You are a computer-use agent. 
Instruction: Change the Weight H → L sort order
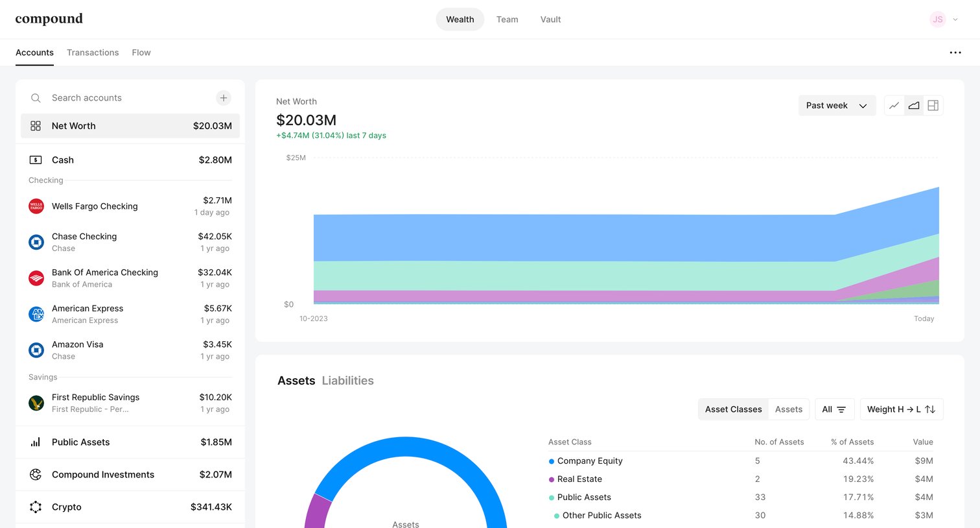(x=902, y=409)
